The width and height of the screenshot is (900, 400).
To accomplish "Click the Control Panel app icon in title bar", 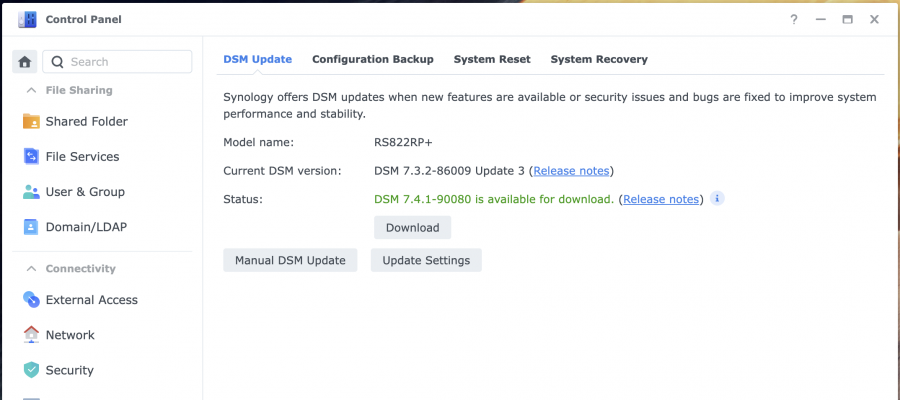I will (26, 20).
